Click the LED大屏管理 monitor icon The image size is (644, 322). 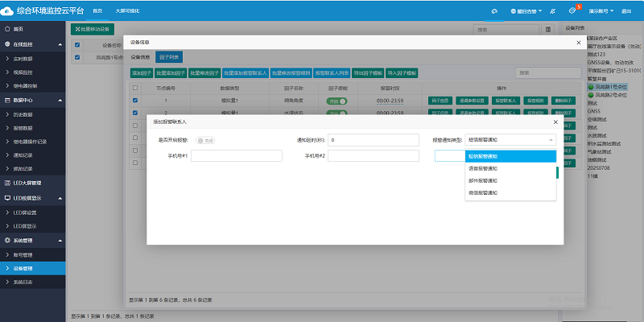[x=7, y=184]
